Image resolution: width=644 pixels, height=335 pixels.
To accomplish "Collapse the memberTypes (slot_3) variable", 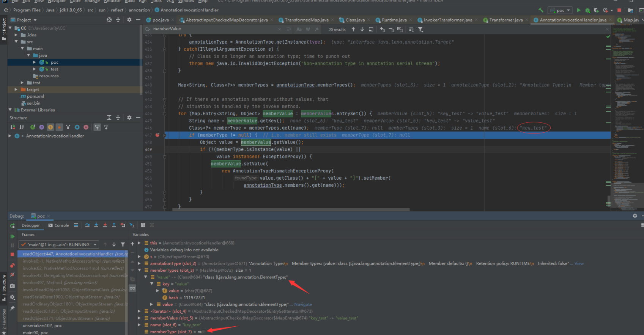I will [139, 270].
